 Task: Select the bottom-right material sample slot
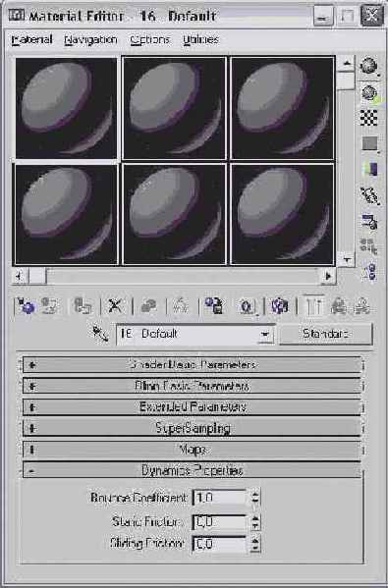282,215
